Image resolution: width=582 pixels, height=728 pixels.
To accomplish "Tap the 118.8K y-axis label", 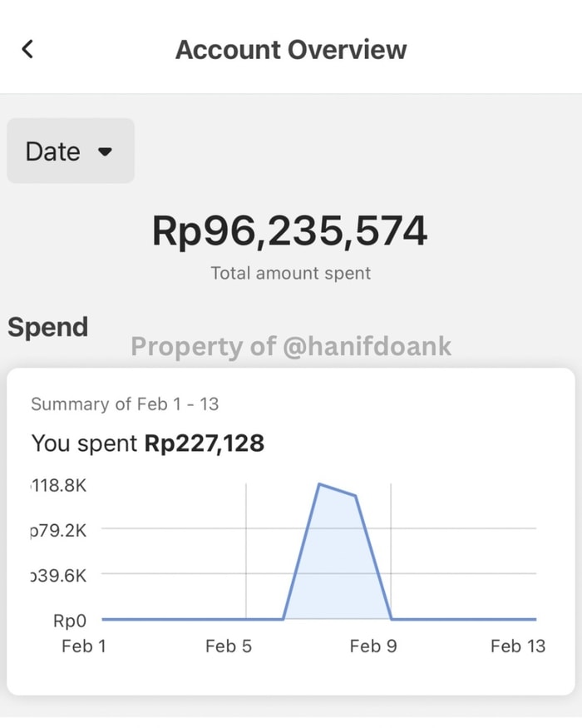I will click(x=58, y=485).
